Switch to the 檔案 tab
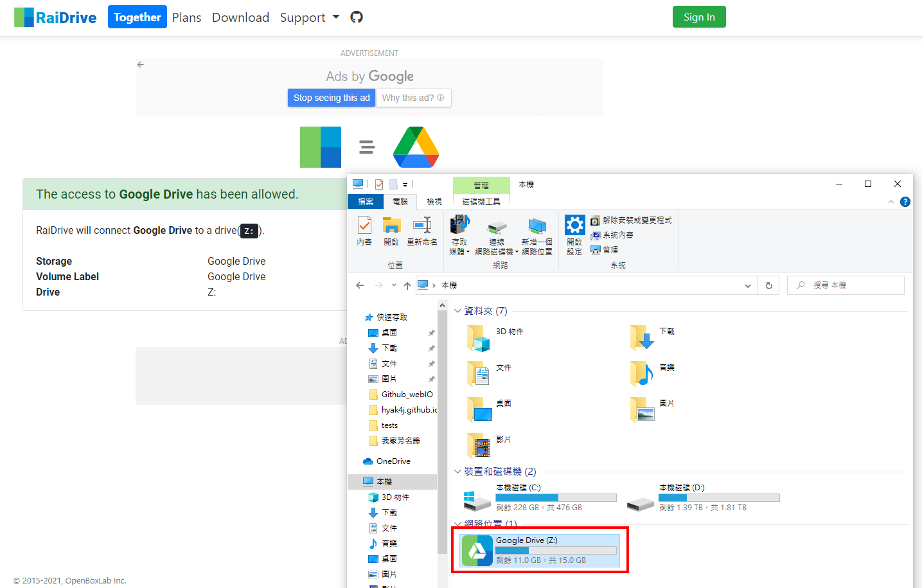This screenshot has width=922, height=588. (366, 202)
